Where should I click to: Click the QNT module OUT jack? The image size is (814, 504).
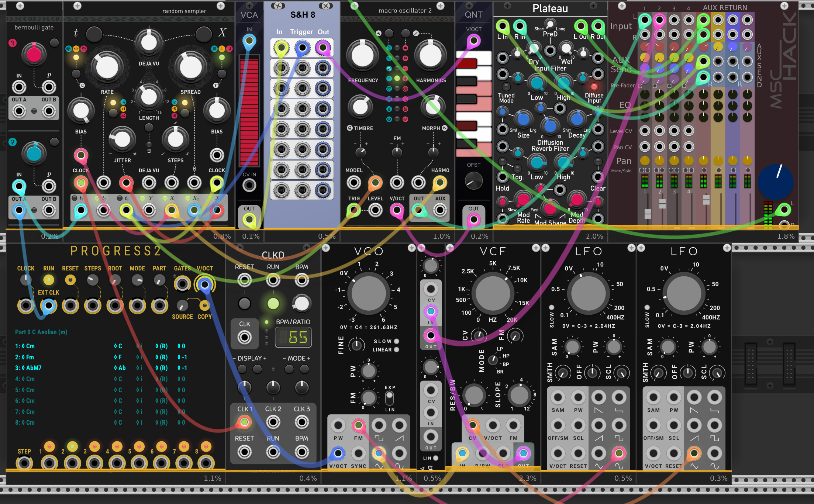[473, 220]
